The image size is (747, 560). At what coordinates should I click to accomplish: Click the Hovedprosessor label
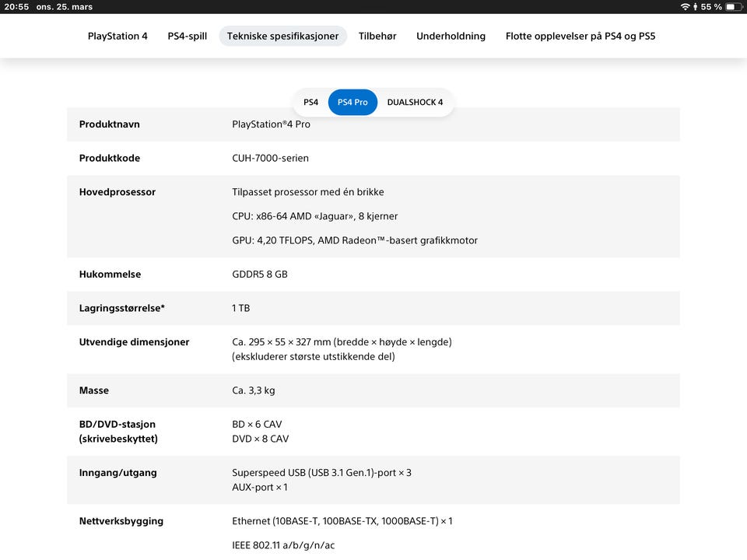click(117, 192)
